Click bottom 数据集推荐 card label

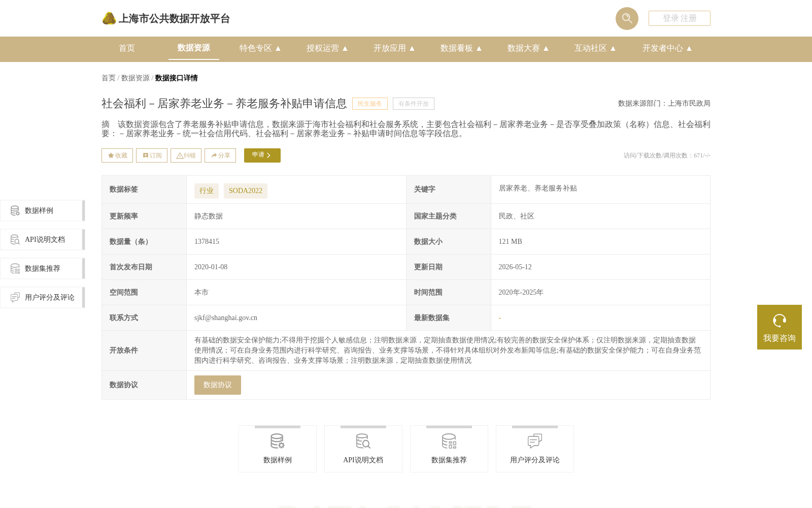tap(449, 460)
